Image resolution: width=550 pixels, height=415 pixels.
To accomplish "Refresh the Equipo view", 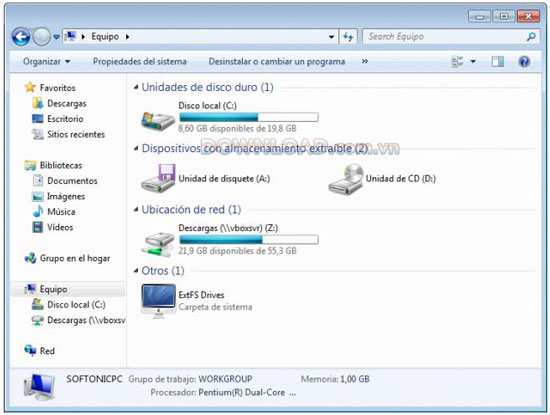I will 348,36.
